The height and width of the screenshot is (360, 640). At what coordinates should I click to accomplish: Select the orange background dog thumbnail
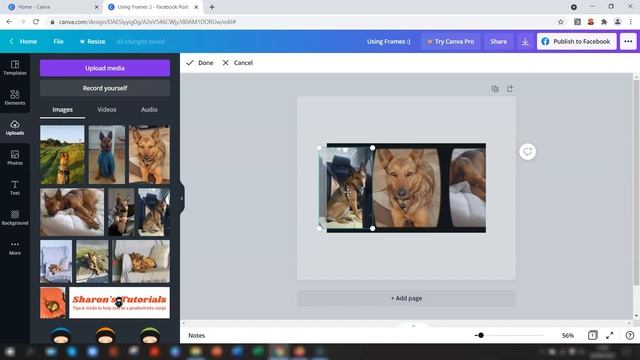53,303
